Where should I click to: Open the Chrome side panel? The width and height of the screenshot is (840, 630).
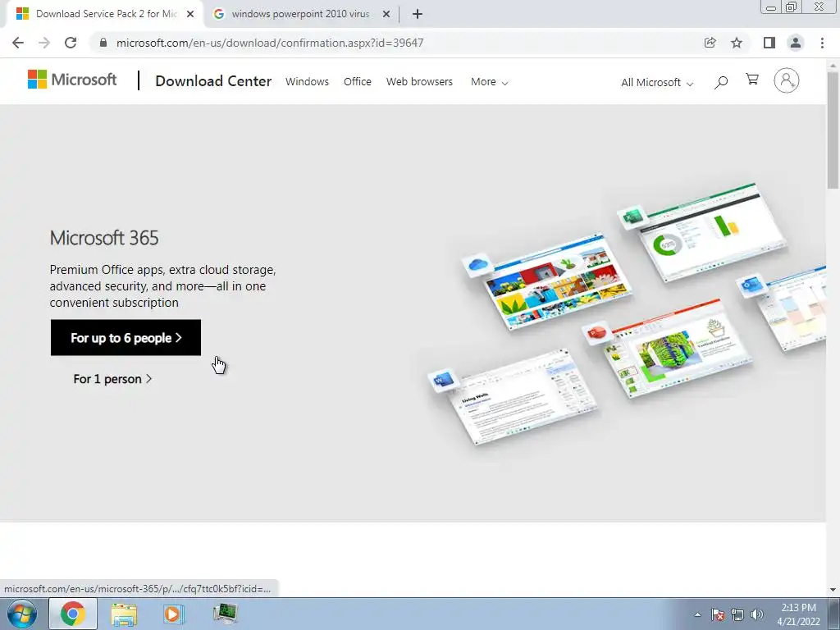click(x=769, y=43)
